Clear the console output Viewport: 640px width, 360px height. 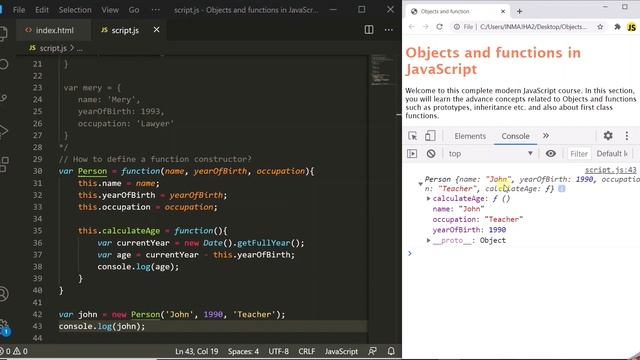click(431, 153)
